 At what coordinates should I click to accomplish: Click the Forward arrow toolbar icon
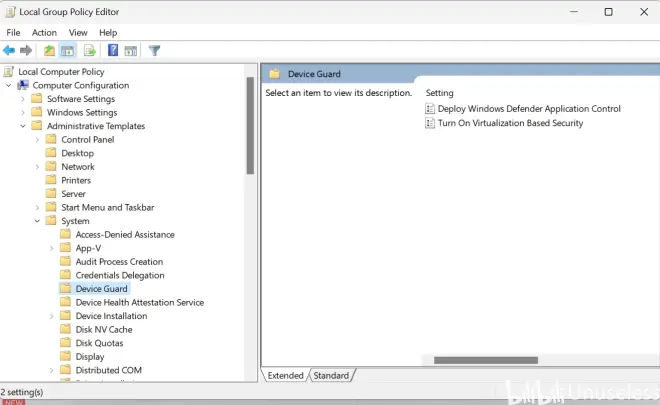point(26,51)
